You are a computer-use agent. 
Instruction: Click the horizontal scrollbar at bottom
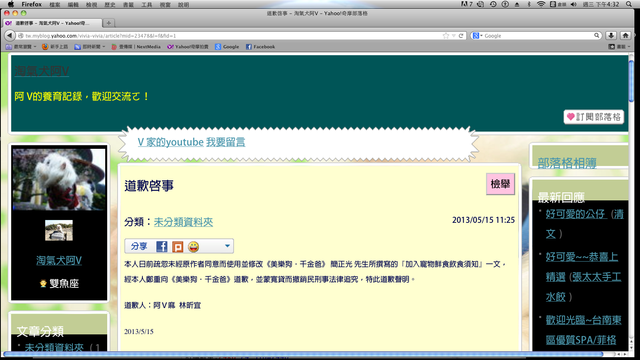pos(302,354)
